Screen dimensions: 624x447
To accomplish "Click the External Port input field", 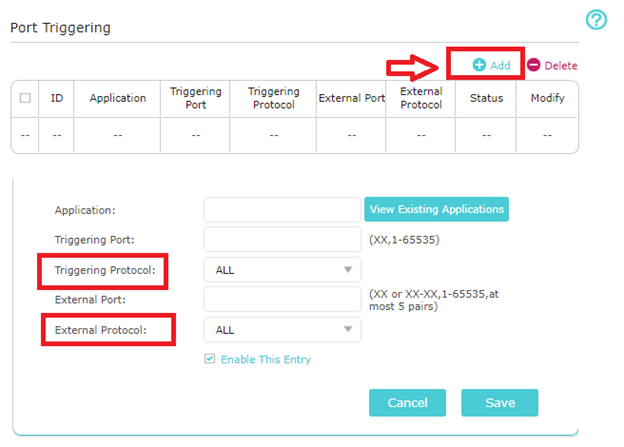I will pos(283,299).
